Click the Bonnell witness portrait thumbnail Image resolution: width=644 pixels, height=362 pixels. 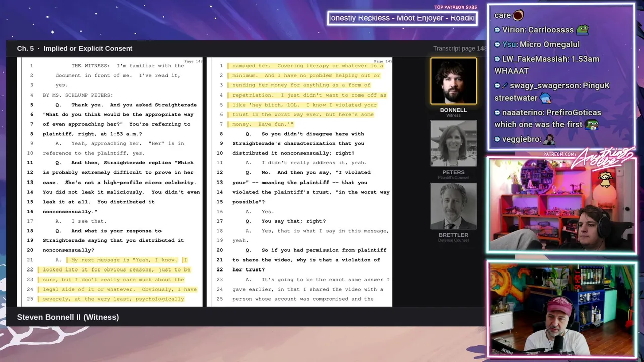(x=453, y=81)
